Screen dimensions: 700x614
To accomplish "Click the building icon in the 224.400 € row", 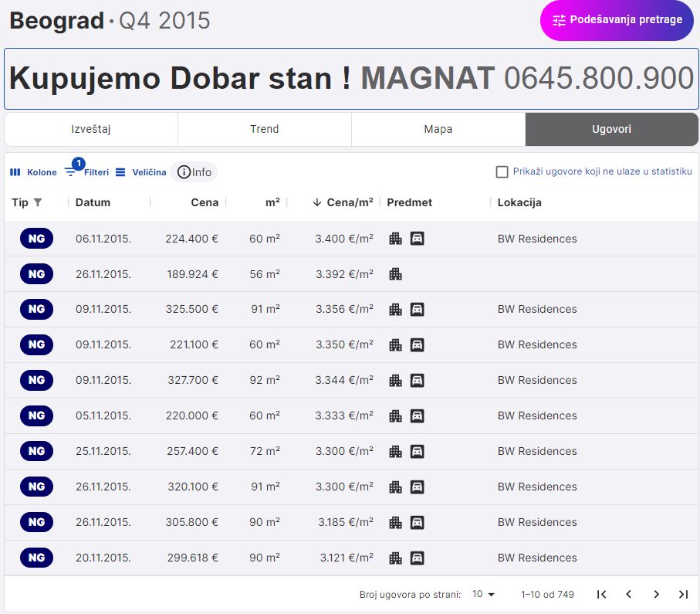I will click(396, 239).
